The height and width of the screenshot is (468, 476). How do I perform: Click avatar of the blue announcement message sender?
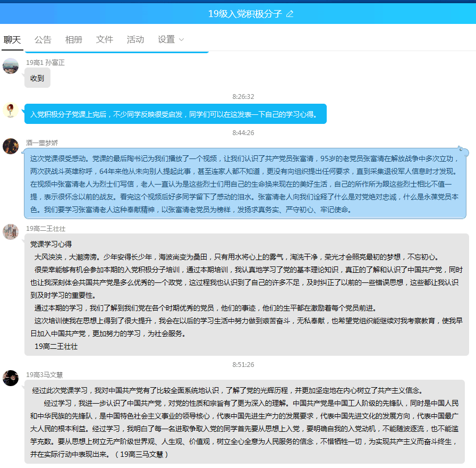pyautogui.click(x=11, y=110)
